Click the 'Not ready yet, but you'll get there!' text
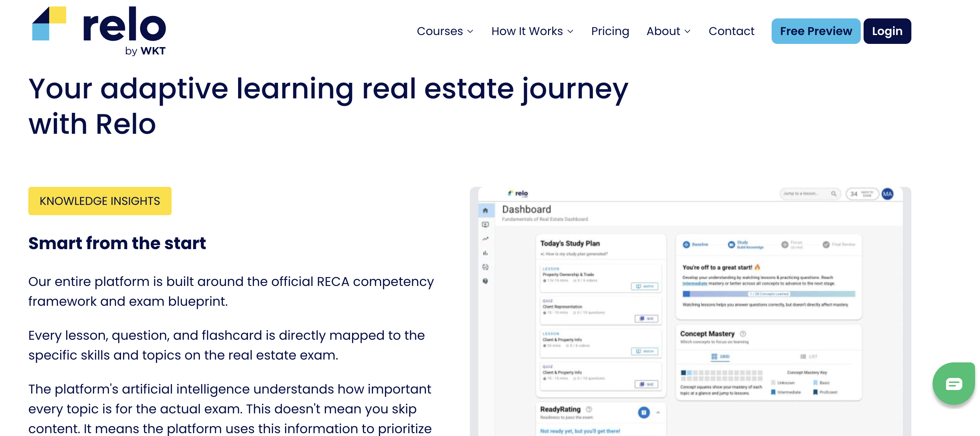The height and width of the screenshot is (436, 980). click(x=580, y=431)
